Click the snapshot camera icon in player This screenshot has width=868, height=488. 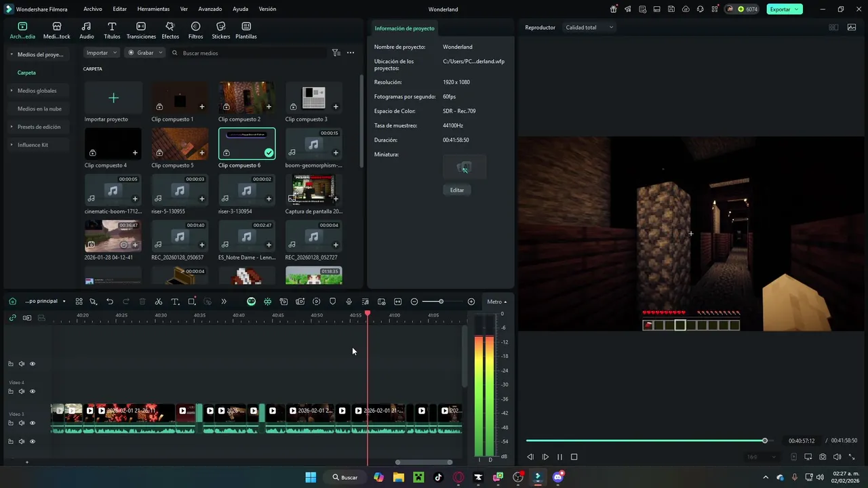[x=823, y=457]
